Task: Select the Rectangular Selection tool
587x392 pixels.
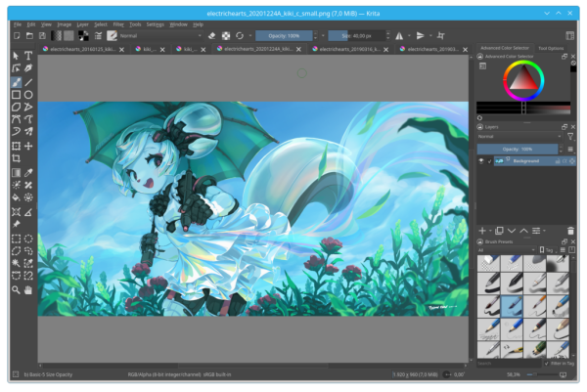Action: point(16,239)
